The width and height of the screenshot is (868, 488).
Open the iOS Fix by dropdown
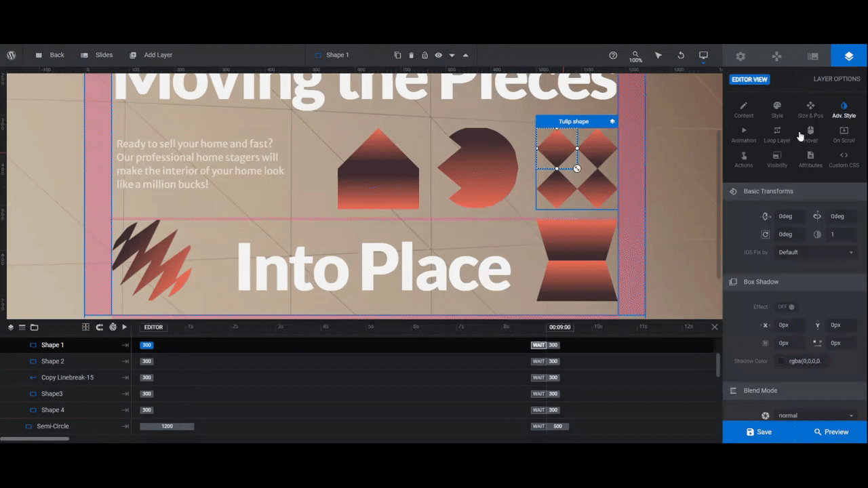[x=816, y=252]
